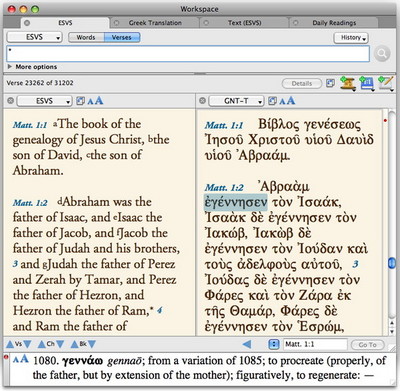
Task: Open the GNT-T pane text dropdown
Action: (236, 101)
